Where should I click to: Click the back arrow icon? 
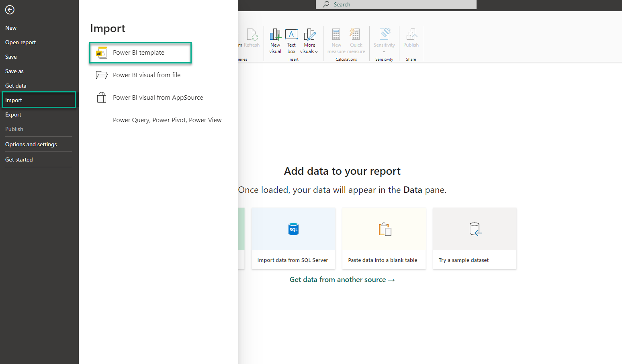point(10,10)
